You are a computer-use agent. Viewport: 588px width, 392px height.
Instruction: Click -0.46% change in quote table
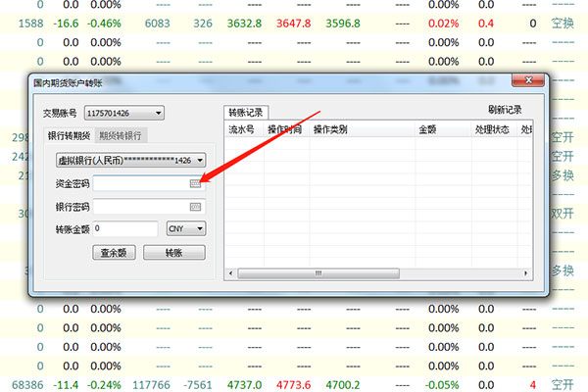(x=104, y=24)
